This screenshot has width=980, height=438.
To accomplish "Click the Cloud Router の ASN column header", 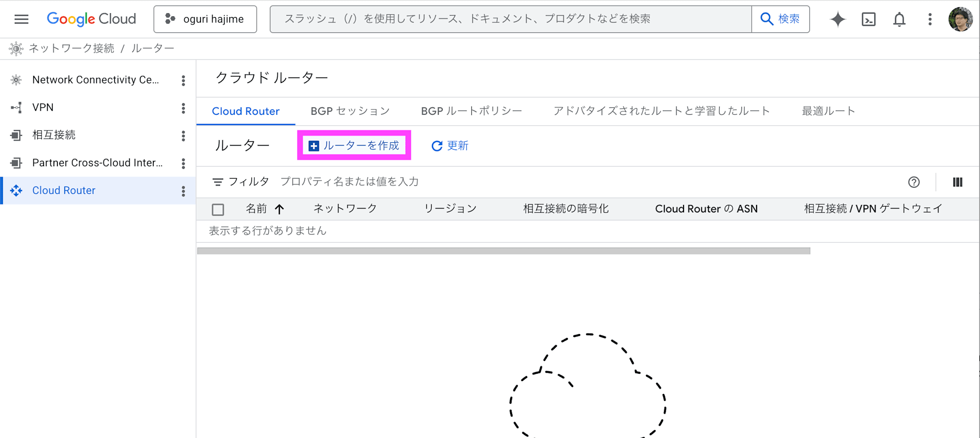I will 706,209.
